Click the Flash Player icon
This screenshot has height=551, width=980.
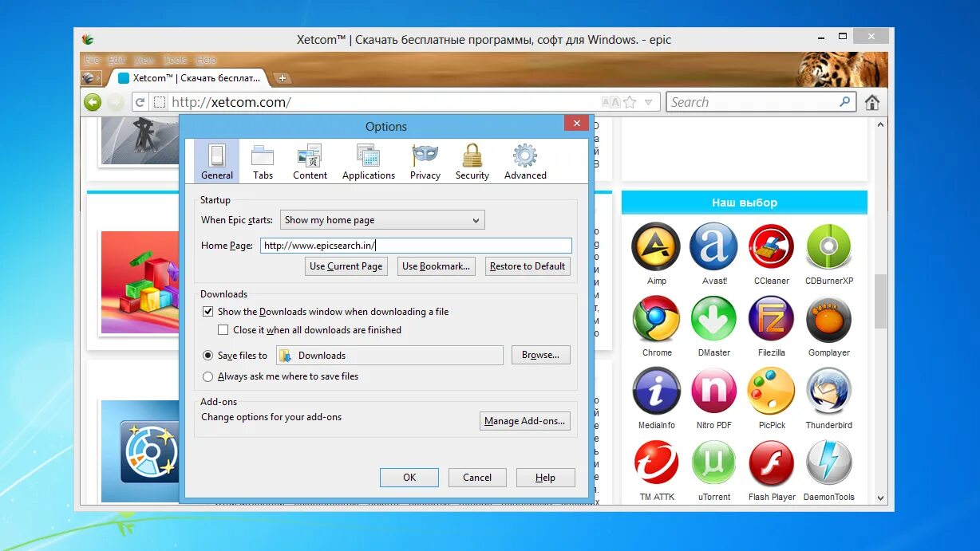point(772,462)
